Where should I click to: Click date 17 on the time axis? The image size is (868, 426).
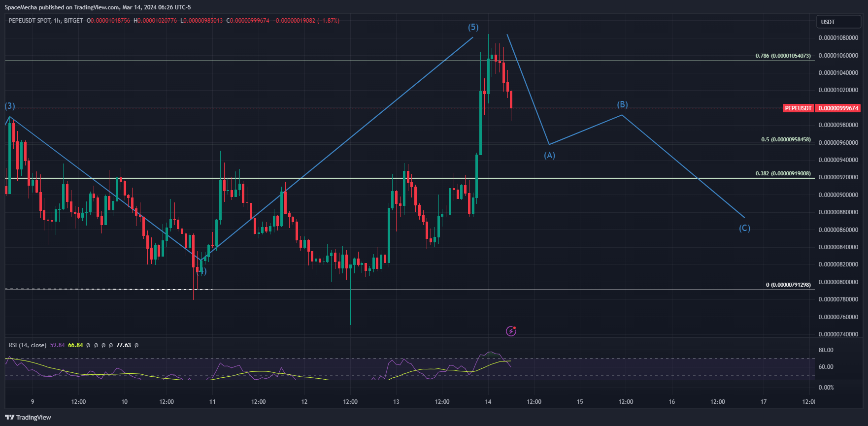click(x=764, y=402)
